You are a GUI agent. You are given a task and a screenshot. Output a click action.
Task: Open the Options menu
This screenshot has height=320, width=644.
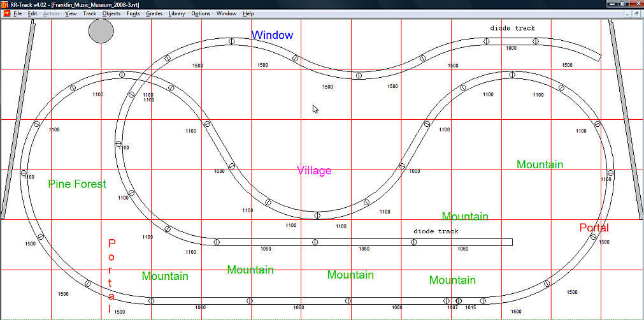pyautogui.click(x=201, y=13)
